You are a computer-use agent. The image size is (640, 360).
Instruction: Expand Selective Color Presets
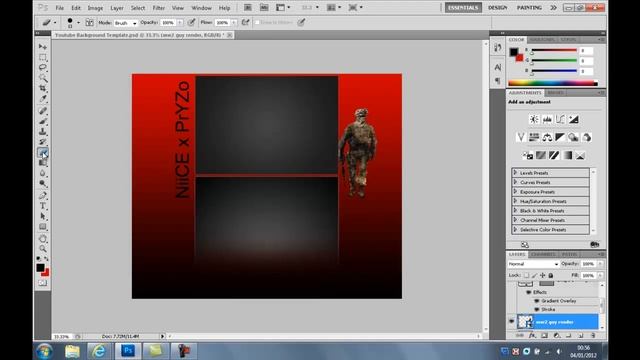515,229
